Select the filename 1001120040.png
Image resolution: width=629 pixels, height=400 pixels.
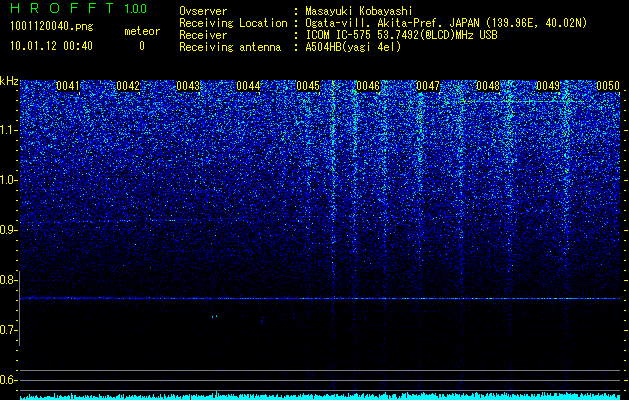pos(52,26)
